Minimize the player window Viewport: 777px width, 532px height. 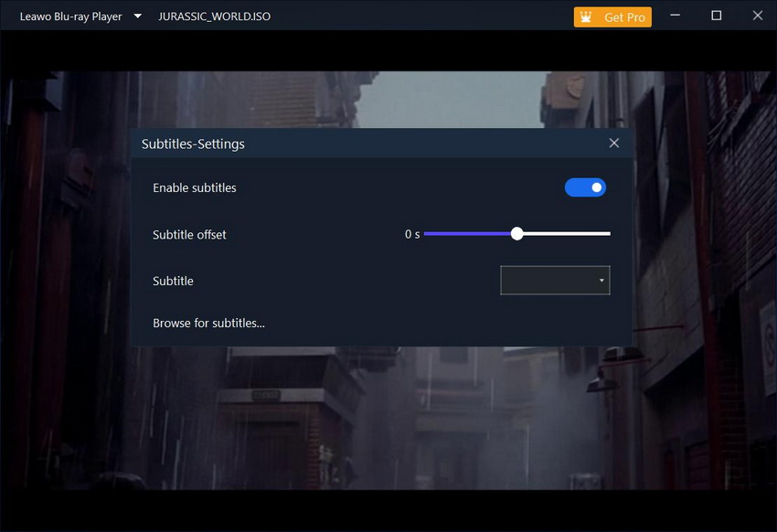676,16
